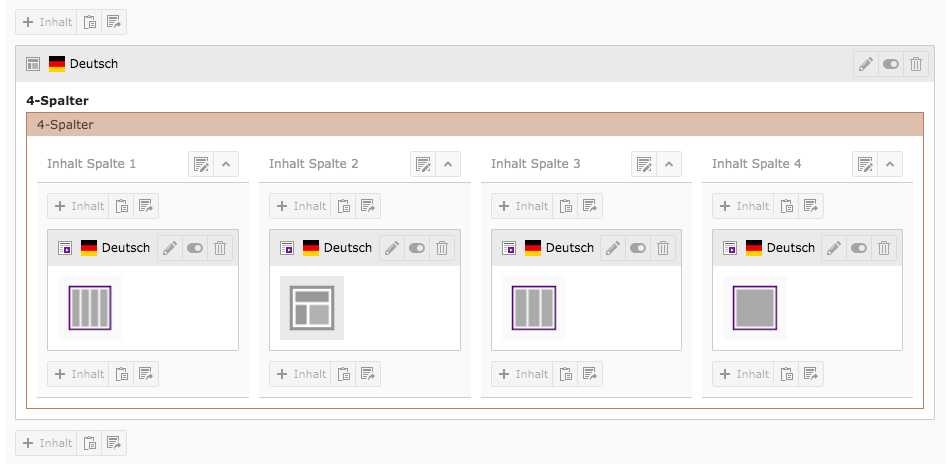
Task: Click the content type icon in Spalte 3 element header
Action: pos(509,248)
